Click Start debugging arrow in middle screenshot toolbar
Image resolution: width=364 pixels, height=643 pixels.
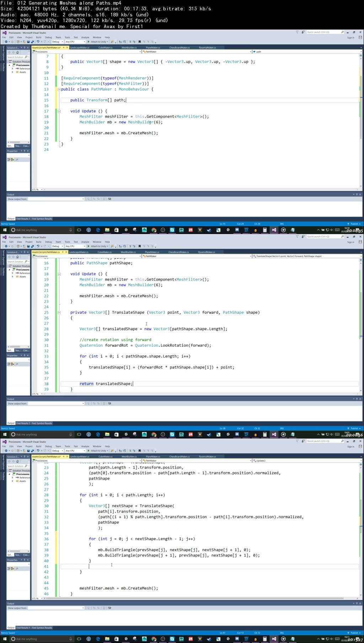coord(89,246)
